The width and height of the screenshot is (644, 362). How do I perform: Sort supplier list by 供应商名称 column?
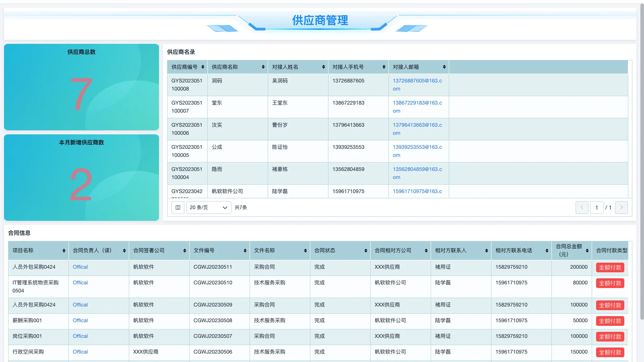pyautogui.click(x=263, y=67)
